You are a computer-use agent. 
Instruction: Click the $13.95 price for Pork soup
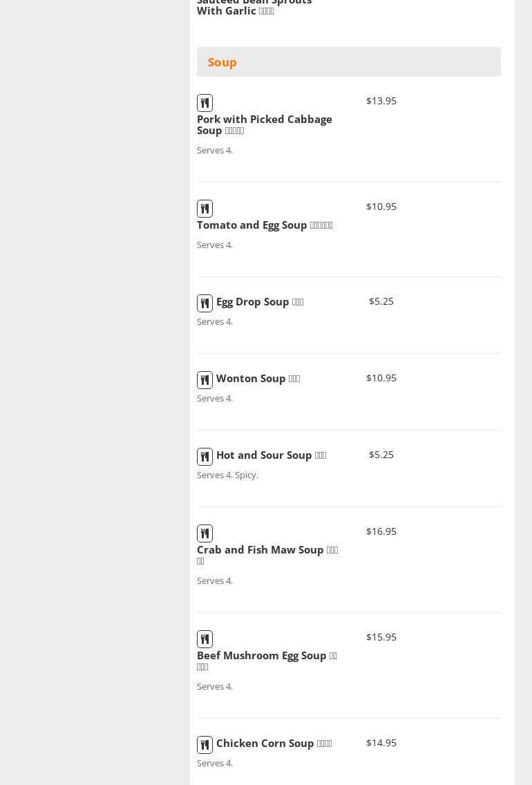pyautogui.click(x=381, y=101)
